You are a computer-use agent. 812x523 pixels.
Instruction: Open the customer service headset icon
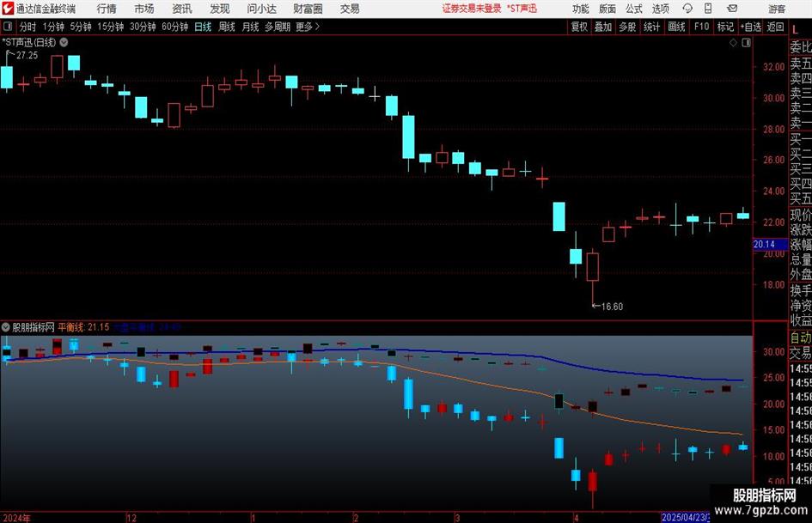pyautogui.click(x=687, y=9)
